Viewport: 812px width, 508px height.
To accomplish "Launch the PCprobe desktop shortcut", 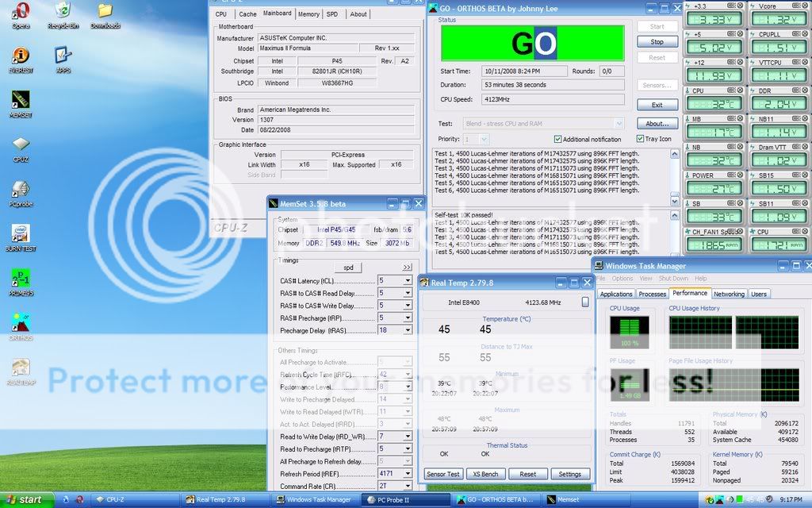I will tap(21, 194).
